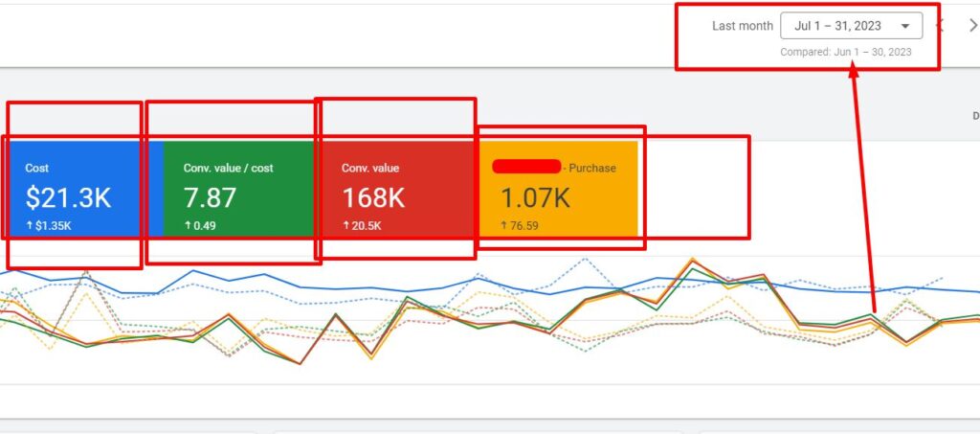Image resolution: width=980 pixels, height=434 pixels.
Task: Advance to the next date period
Action: coord(972,26)
